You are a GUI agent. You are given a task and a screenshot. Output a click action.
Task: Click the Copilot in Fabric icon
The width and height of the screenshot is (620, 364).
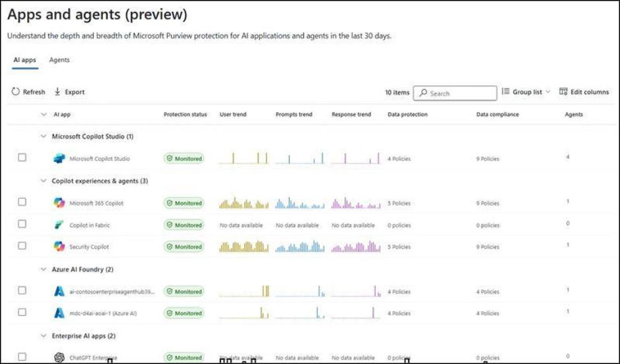pos(59,225)
